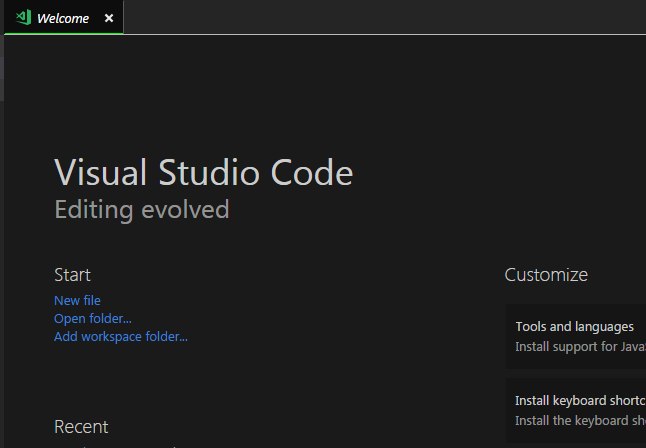Click the Editing evolved subtitle
646x448 pixels.
(x=142, y=210)
